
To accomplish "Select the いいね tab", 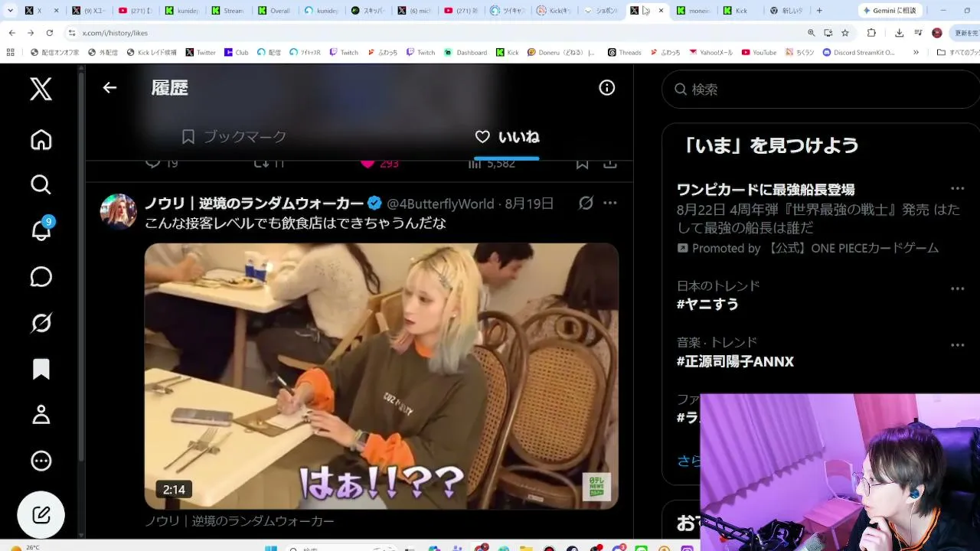I will click(x=507, y=137).
